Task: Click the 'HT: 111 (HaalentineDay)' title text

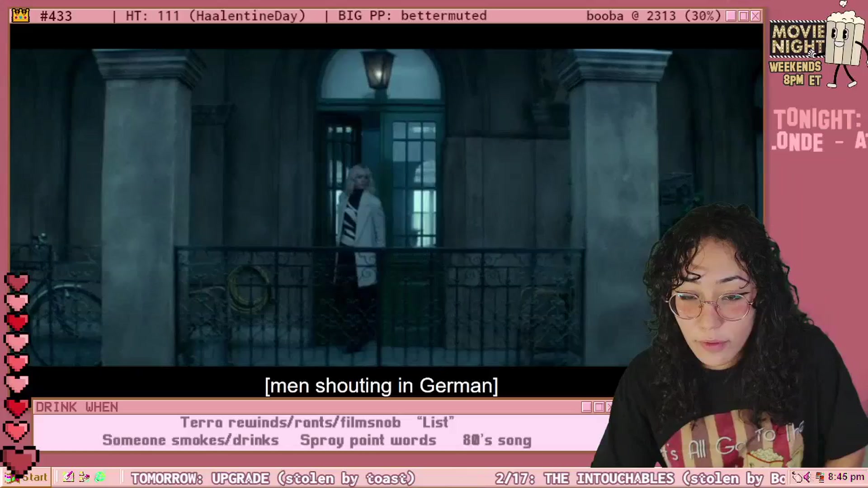Action: click(x=216, y=16)
